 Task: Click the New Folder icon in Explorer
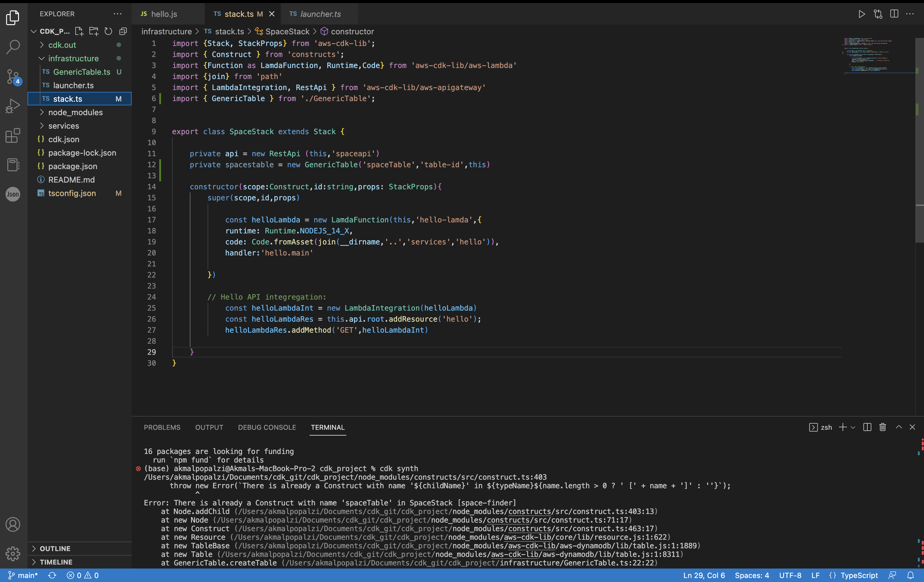point(94,31)
